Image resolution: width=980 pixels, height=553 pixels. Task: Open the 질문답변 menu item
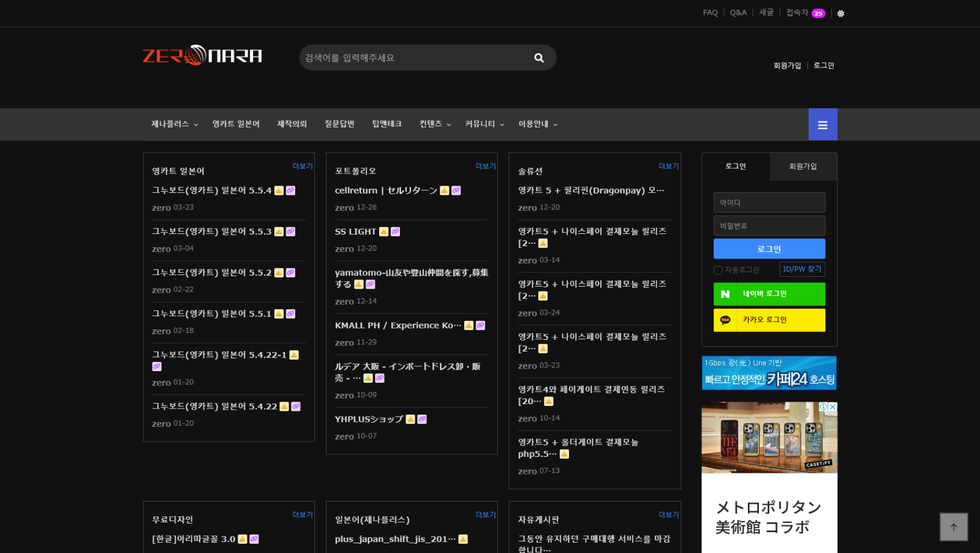click(339, 124)
